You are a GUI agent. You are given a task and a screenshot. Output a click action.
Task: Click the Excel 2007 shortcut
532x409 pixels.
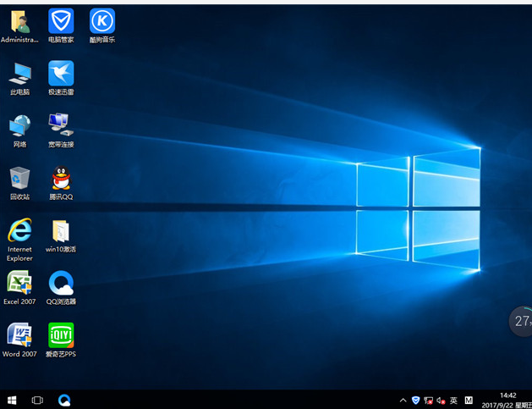click(x=19, y=284)
